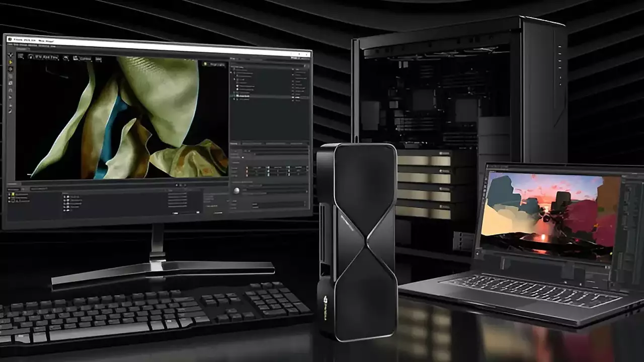The image size is (644, 362).
Task: Expand the first folder in content file list
Action: 66,197
